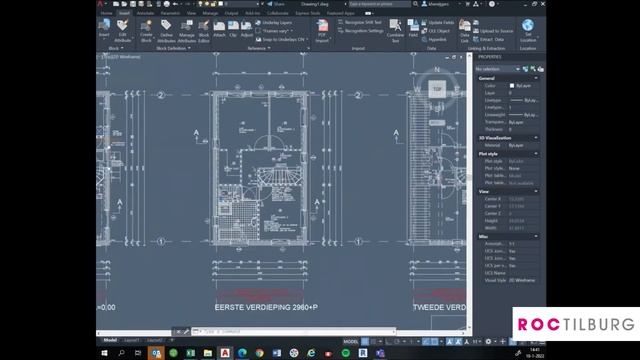The width and height of the screenshot is (640, 360).
Task: Open Define Attributes tool
Action: tap(166, 31)
